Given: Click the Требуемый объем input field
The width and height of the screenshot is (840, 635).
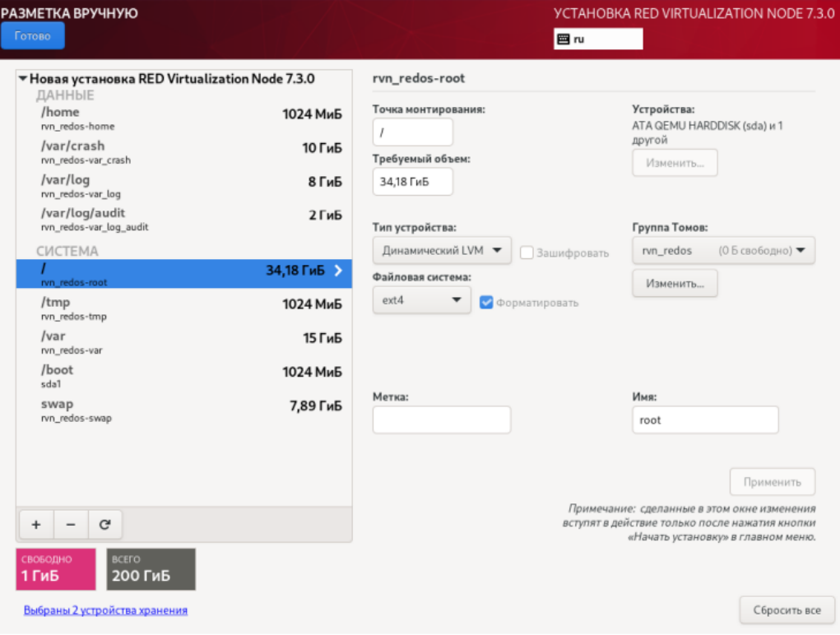Looking at the screenshot, I should [412, 182].
